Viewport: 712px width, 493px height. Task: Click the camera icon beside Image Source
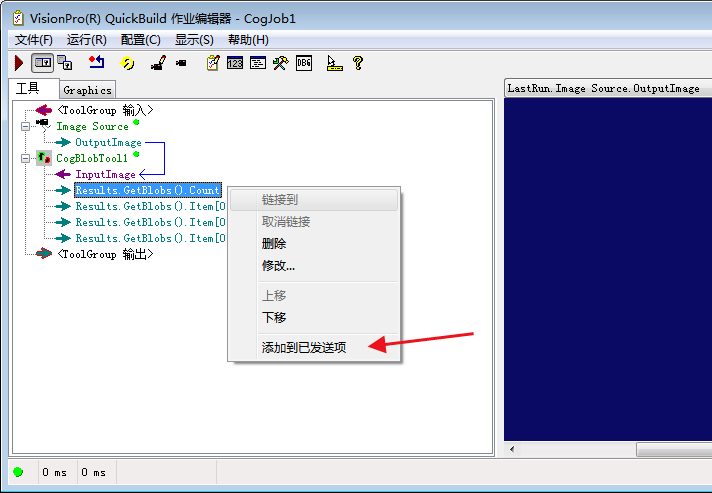click(43, 125)
